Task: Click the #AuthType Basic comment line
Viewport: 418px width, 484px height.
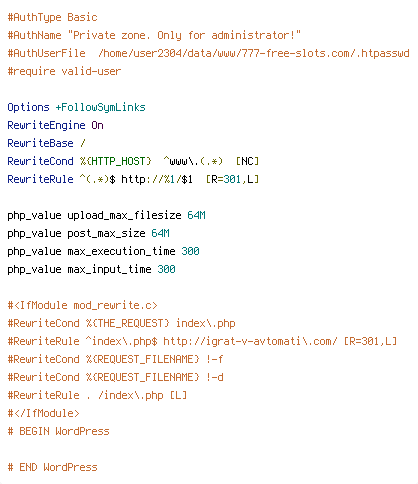Action: click(52, 17)
